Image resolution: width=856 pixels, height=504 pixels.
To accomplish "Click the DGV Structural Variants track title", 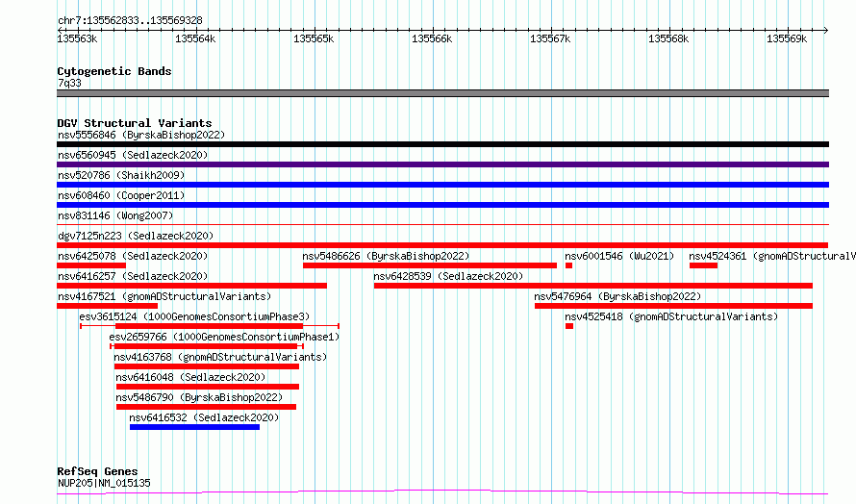I will pos(135,123).
